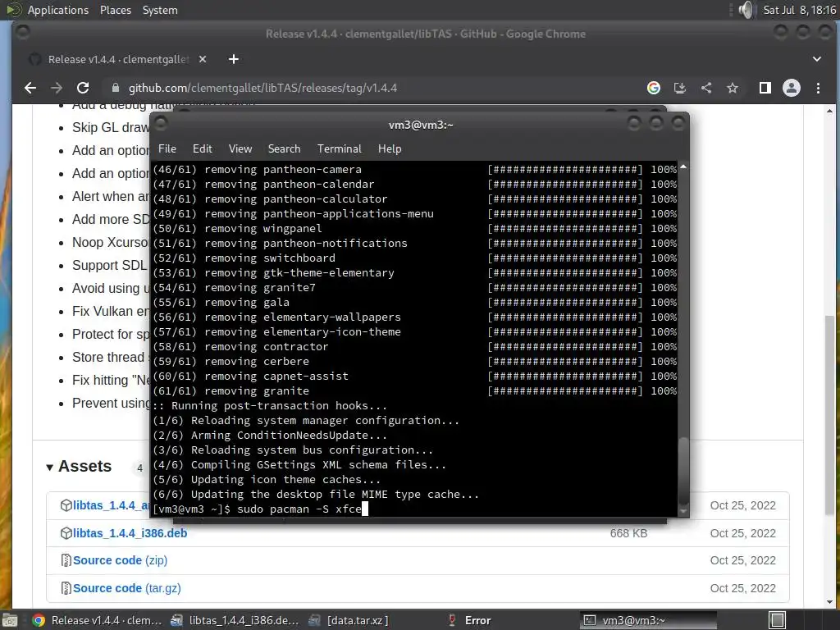Open the terminal Help menu
This screenshot has width=840, height=630.
[x=390, y=148]
